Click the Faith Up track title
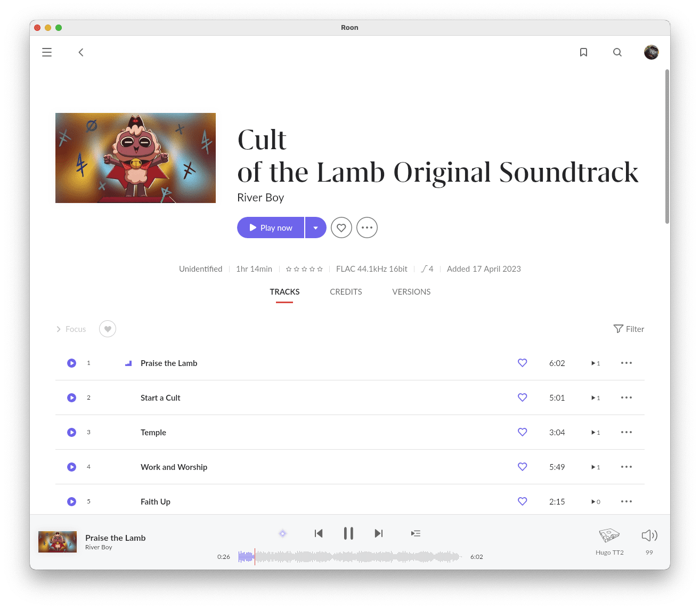Screen dimensions: 700x609 click(x=156, y=502)
